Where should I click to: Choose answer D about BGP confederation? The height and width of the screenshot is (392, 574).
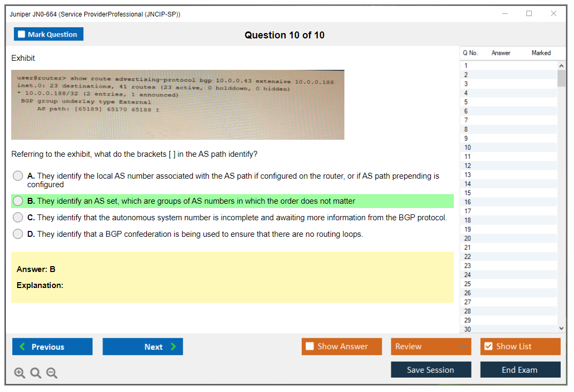(x=18, y=234)
